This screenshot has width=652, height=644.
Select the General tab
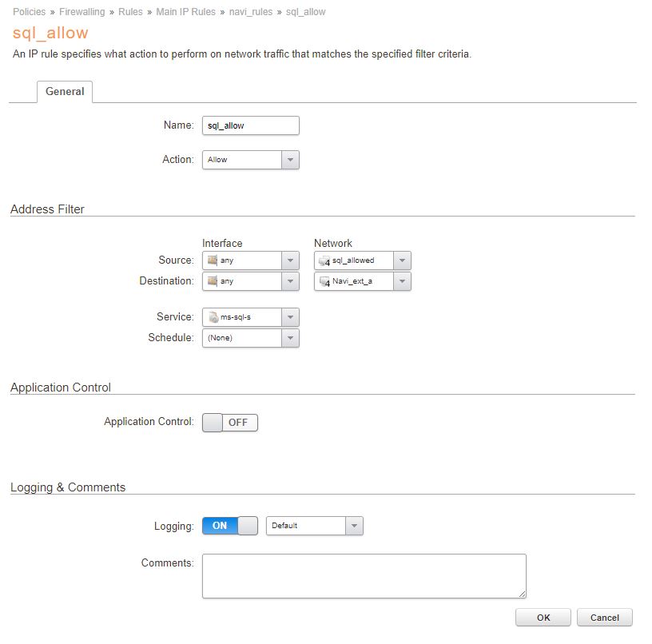(x=65, y=91)
